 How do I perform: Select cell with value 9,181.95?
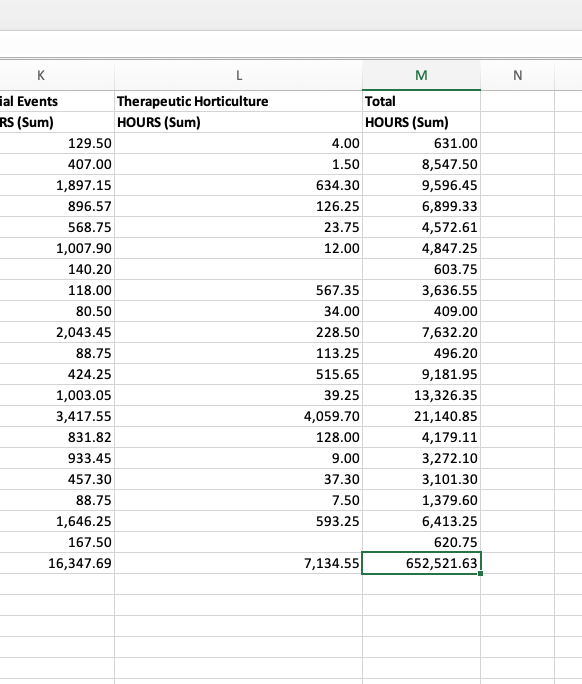(x=421, y=374)
